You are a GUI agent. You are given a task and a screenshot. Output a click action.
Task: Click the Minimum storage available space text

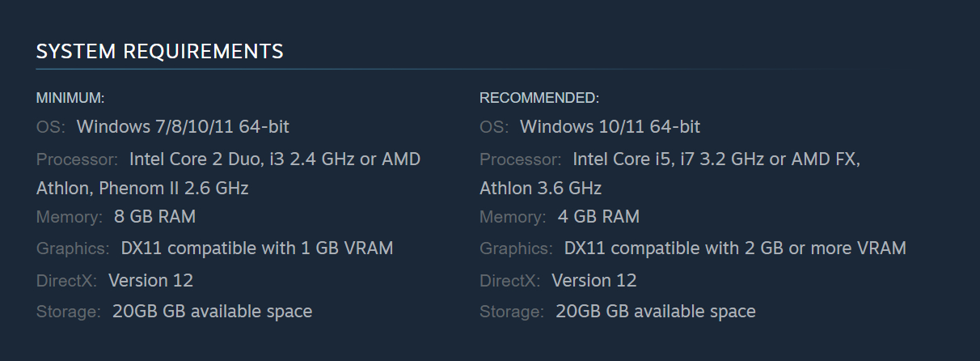click(212, 312)
